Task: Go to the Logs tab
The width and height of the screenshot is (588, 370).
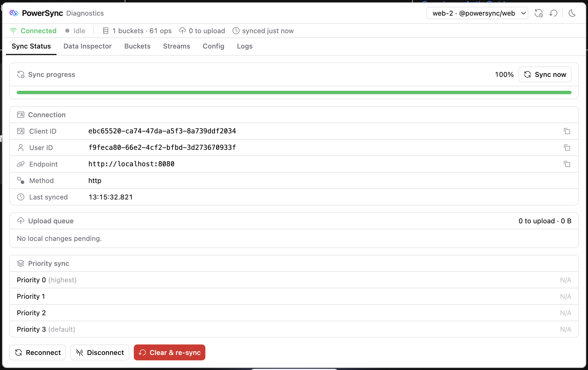Action: tap(245, 46)
